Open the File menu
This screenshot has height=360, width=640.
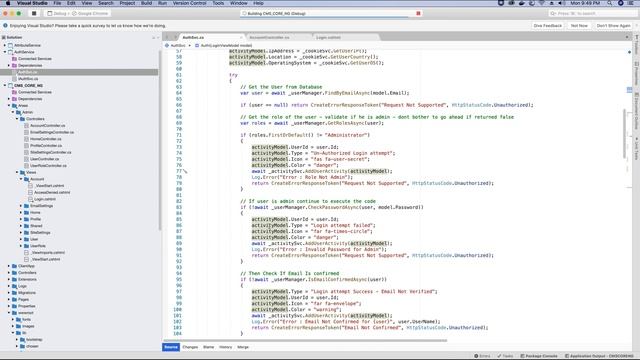pyautogui.click(x=57, y=3)
